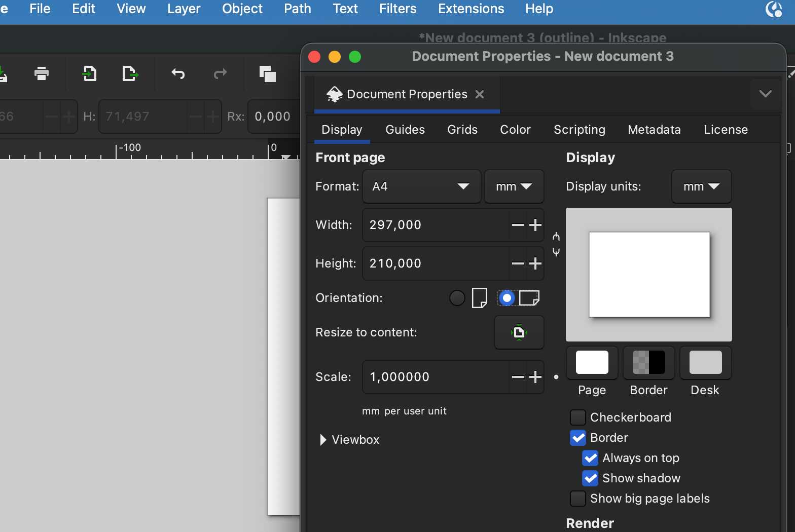This screenshot has height=532, width=795.
Task: Increase the H value in toolbar
Action: [x=213, y=117]
